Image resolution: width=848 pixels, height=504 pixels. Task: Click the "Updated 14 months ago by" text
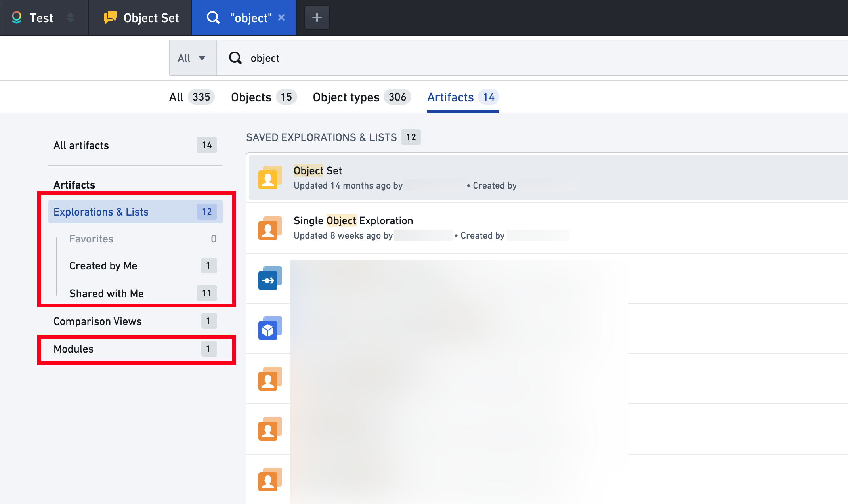coord(348,186)
